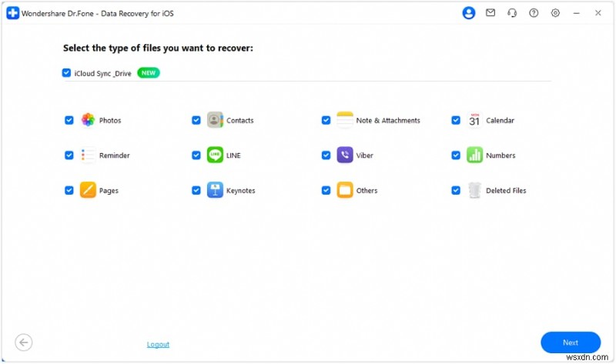Click the orange Pages icon
Viewport: 616px width, 364px height.
pyautogui.click(x=88, y=190)
